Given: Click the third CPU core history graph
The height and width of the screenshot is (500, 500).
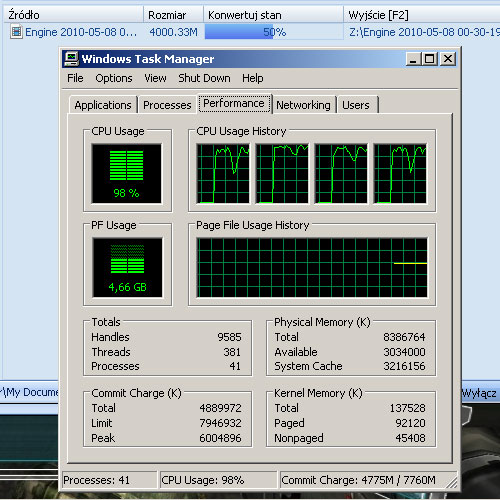Looking at the screenshot, I should coord(341,173).
